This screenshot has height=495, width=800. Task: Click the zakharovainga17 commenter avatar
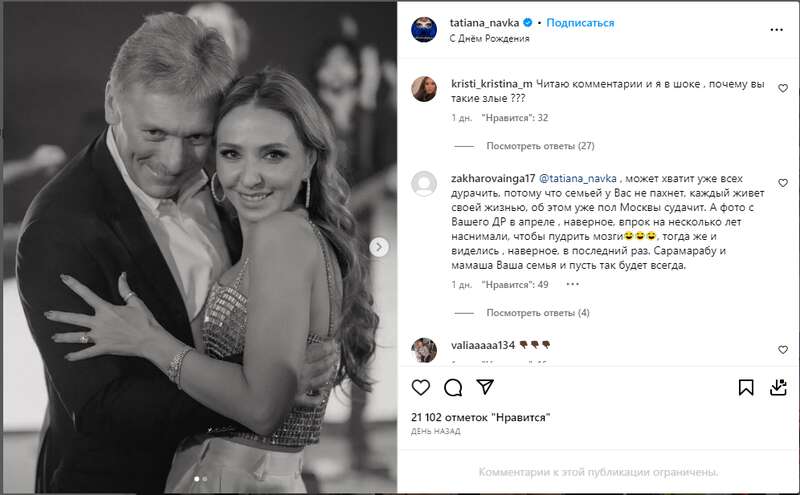[x=424, y=184]
